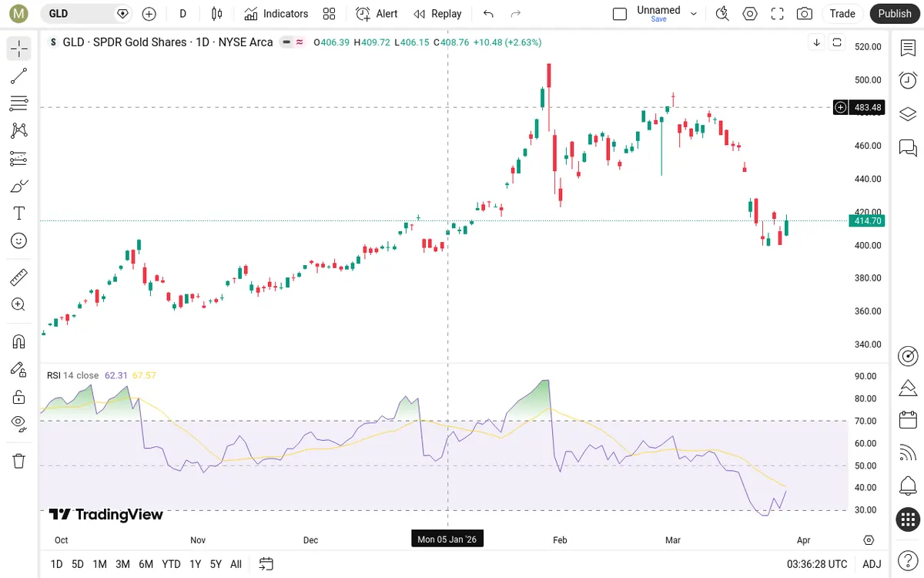Toggle the ADJ adjusted data setting
The image size is (924, 578).
pos(872,564)
